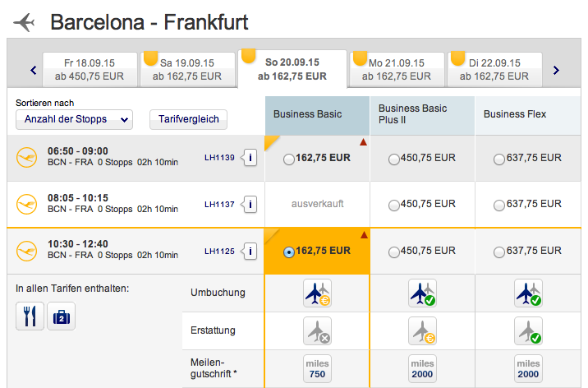
Task: Switch to Sa 19.09.15 date tab
Action: point(187,70)
